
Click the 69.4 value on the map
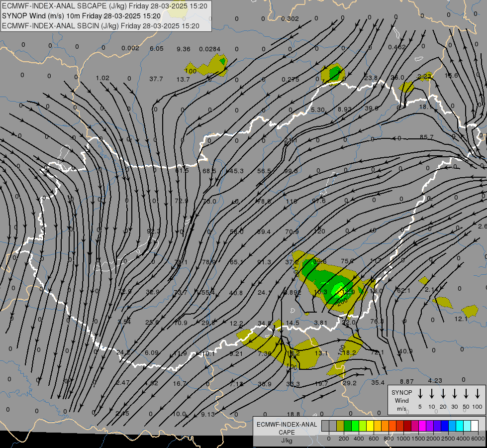(x=264, y=231)
